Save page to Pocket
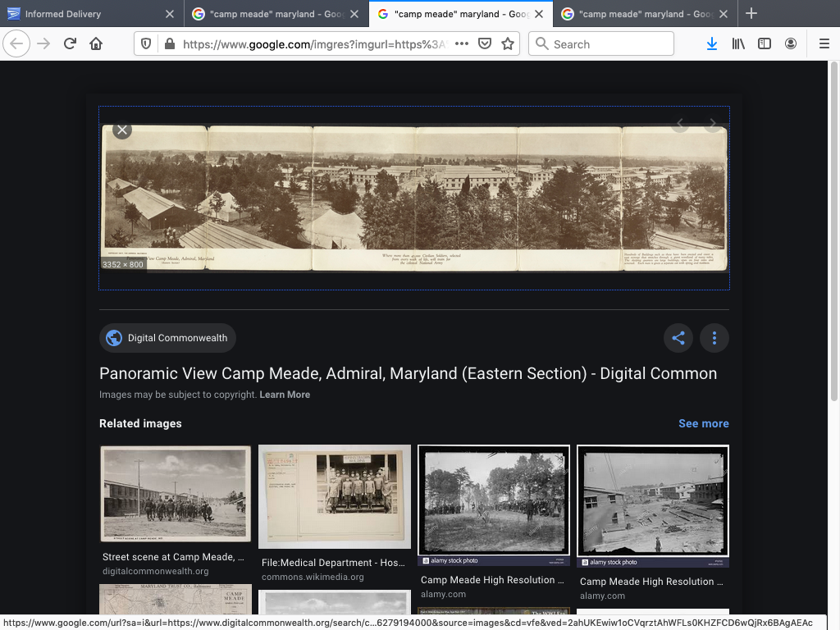This screenshot has width=840, height=630. click(x=485, y=44)
